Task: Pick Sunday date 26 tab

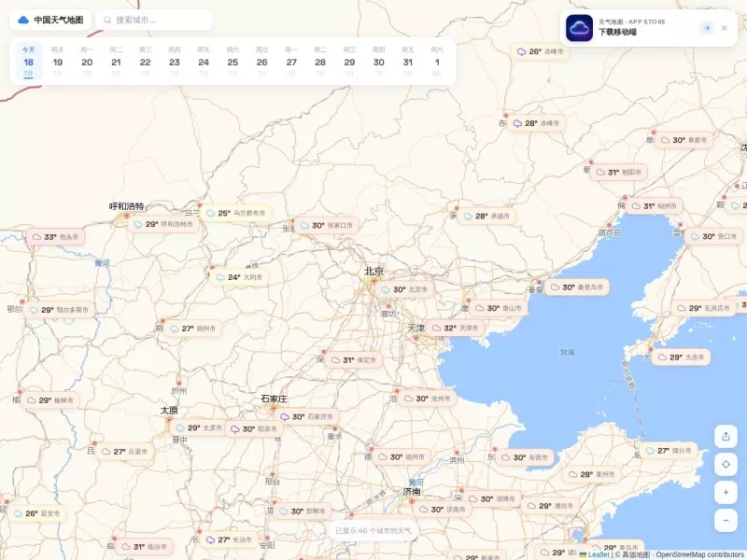Action: 261,62
